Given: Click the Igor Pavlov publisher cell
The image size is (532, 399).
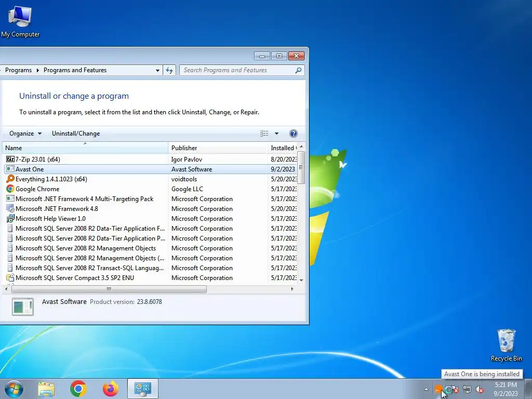Looking at the screenshot, I should [187, 159].
